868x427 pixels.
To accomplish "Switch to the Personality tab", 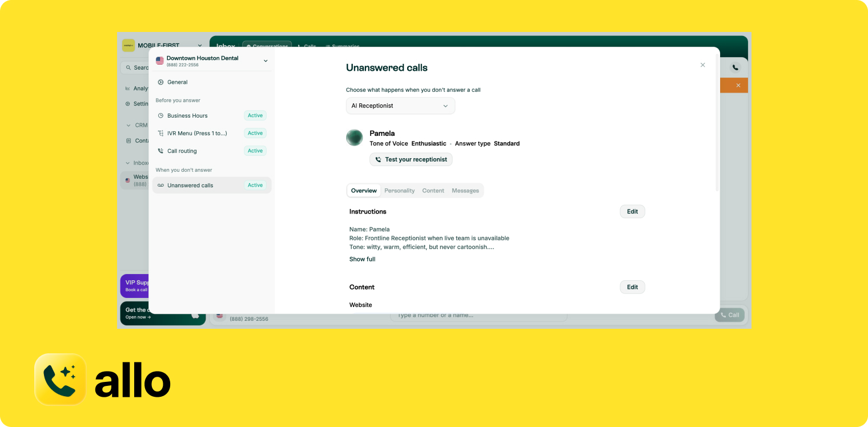I will [x=399, y=191].
